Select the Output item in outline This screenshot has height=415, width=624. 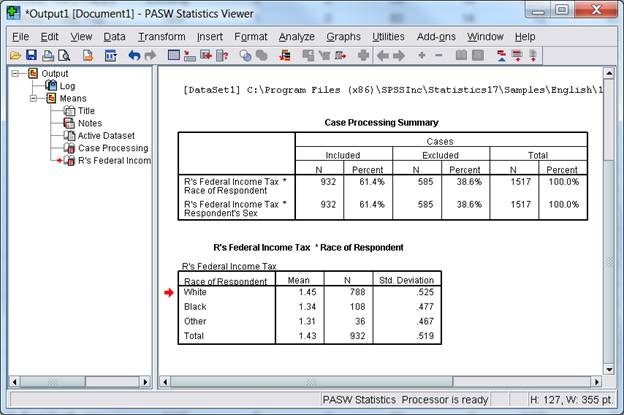55,74
